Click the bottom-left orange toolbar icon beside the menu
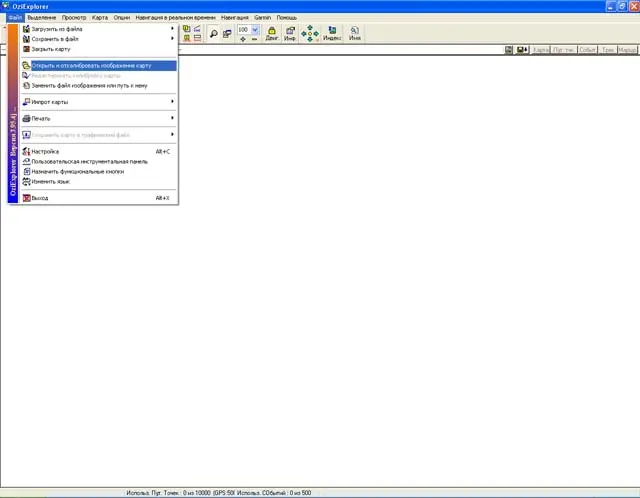Viewport: 640px width, 498px height. 187,38
